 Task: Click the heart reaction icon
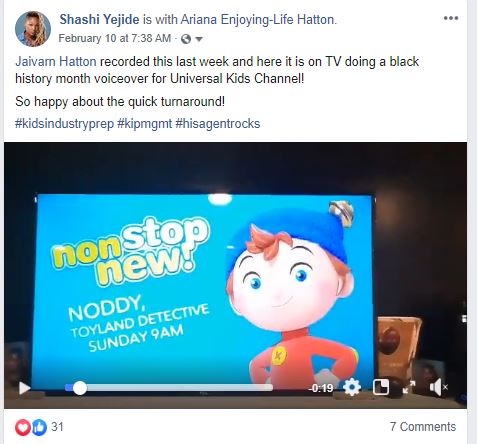point(23,427)
